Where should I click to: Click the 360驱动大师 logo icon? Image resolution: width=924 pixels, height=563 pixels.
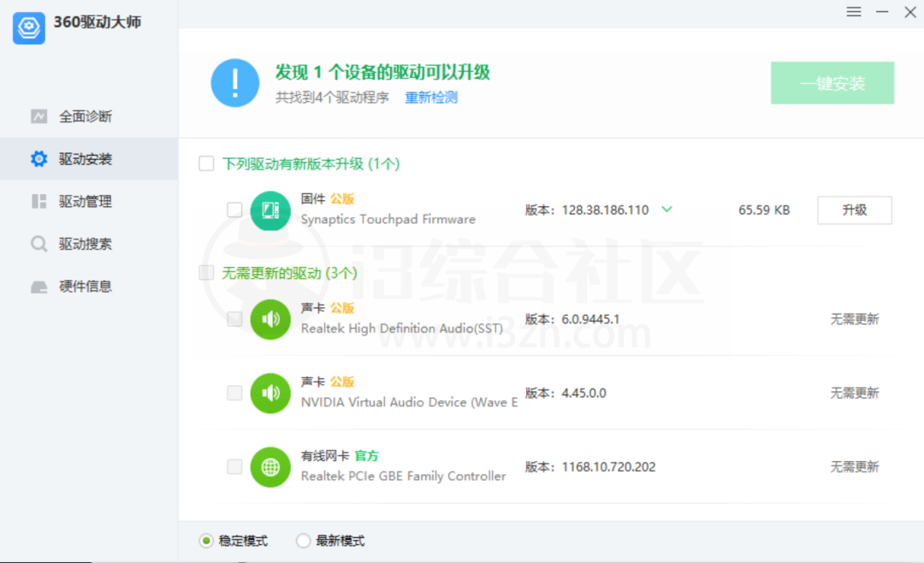(x=29, y=27)
